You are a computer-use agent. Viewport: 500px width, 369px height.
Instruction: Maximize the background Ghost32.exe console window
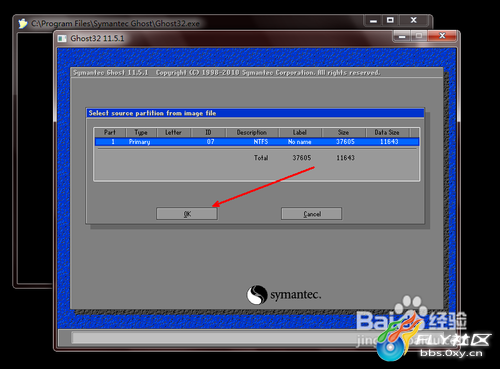(x=390, y=20)
